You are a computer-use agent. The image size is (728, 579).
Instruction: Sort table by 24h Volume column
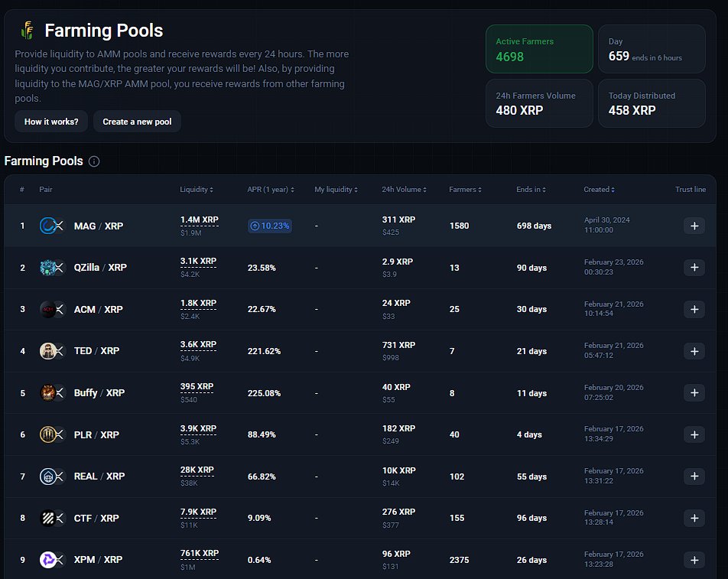point(404,190)
